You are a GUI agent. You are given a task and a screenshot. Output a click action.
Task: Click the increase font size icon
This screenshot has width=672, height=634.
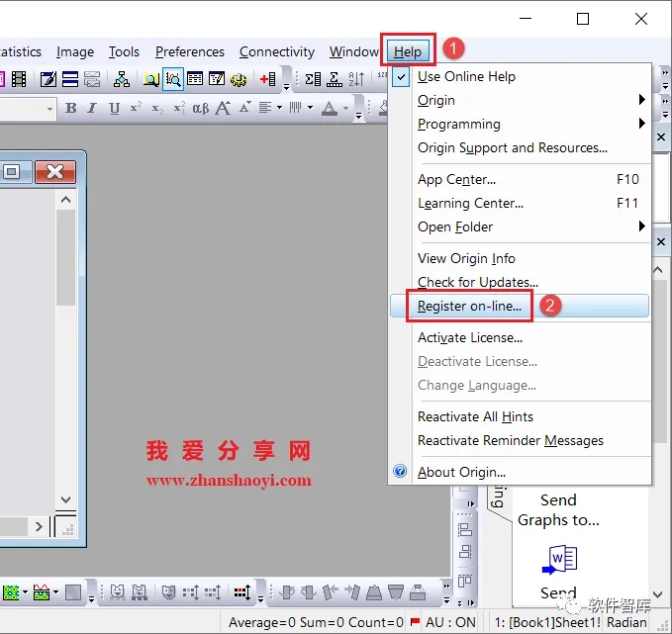[223, 108]
